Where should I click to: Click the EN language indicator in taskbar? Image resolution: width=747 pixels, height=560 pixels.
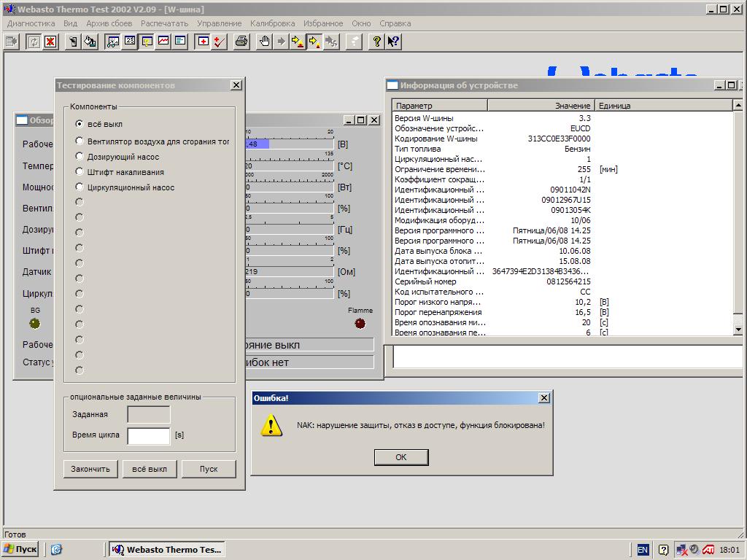(643, 550)
